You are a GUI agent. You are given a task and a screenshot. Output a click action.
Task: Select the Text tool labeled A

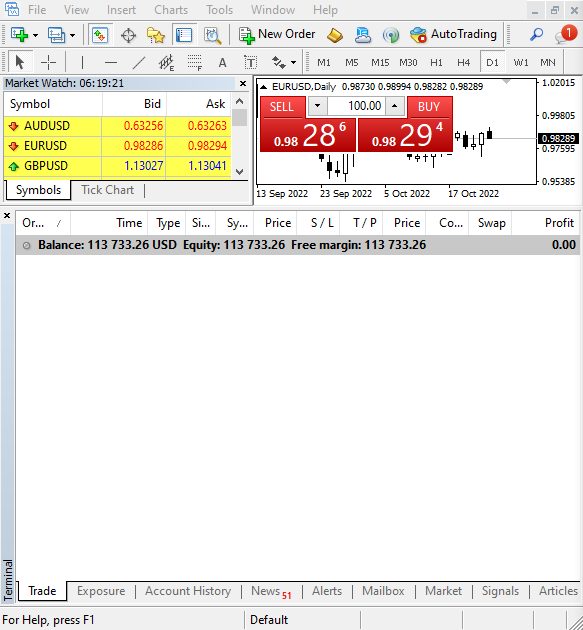click(222, 63)
